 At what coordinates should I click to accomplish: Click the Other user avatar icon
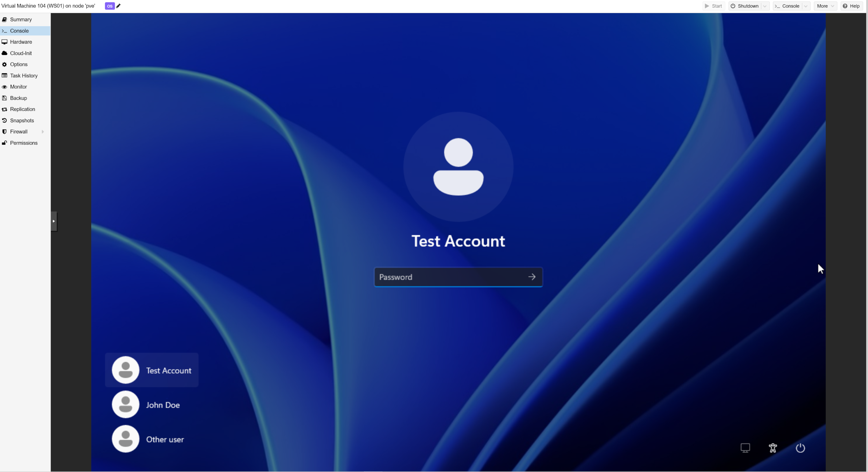[126, 439]
